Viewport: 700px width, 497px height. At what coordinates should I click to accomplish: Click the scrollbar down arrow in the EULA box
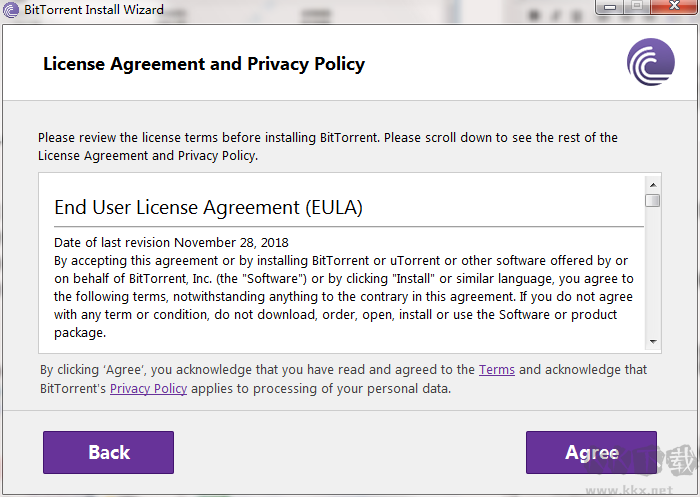pyautogui.click(x=652, y=341)
